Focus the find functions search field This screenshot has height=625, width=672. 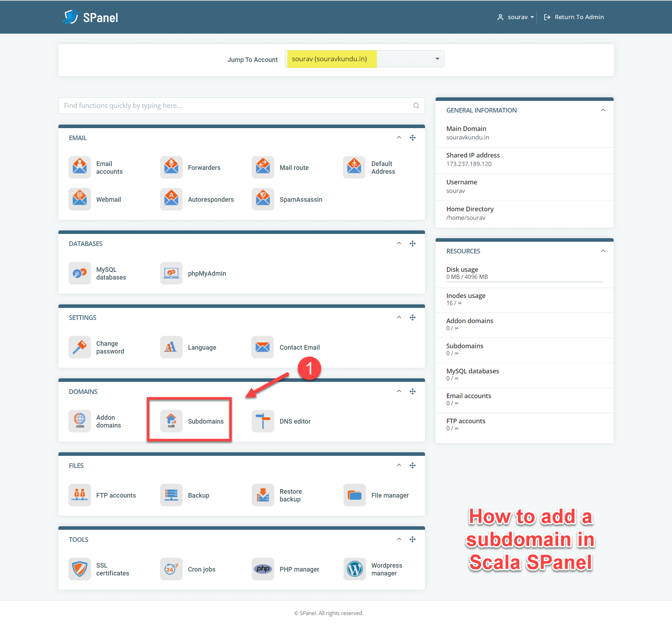click(x=241, y=105)
